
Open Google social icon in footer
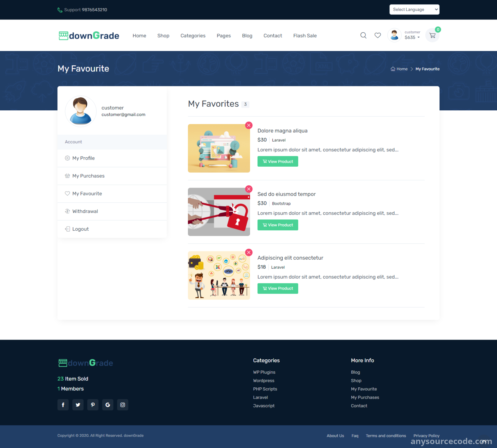click(108, 405)
